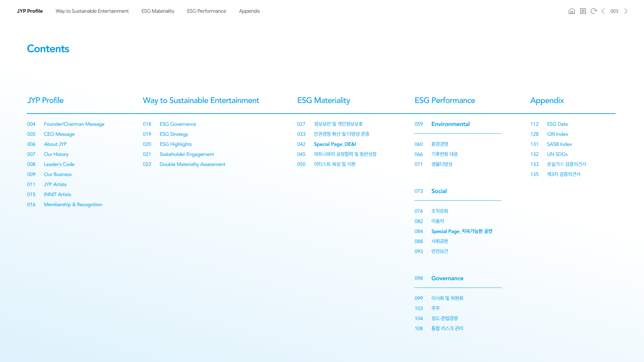Open Stakeholder Engagement entry
Viewport: 644px width, 362px height.
187,154
